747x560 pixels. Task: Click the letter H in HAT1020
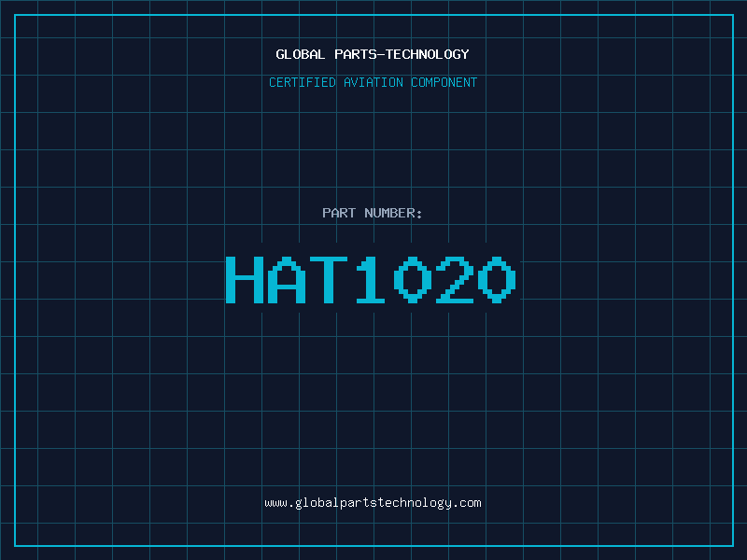coord(245,281)
